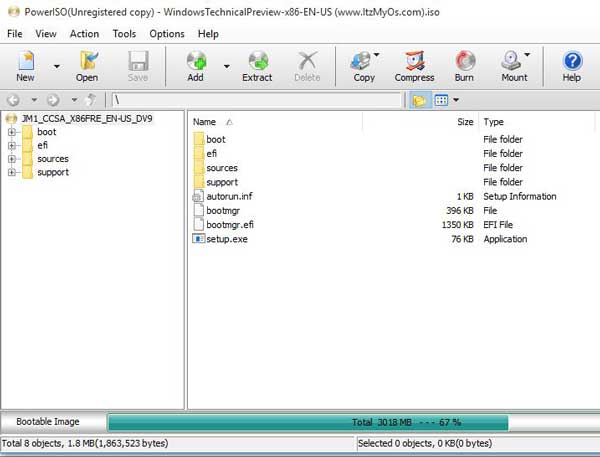Click the view mode grid icon
600x457 pixels.
coord(441,100)
